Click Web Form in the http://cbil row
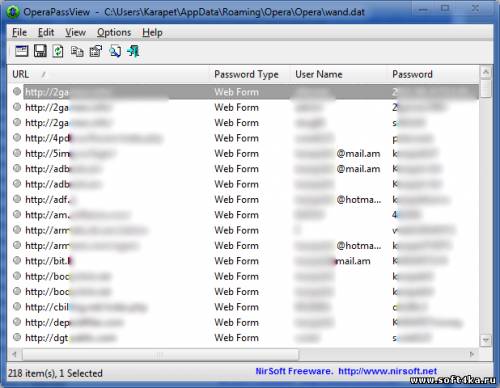The width and height of the screenshot is (500, 388). tap(237, 307)
